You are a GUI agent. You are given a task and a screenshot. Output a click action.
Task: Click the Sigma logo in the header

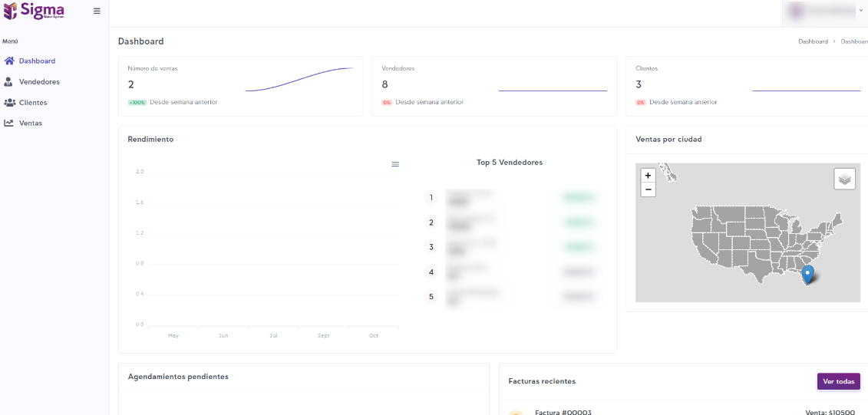(x=34, y=11)
